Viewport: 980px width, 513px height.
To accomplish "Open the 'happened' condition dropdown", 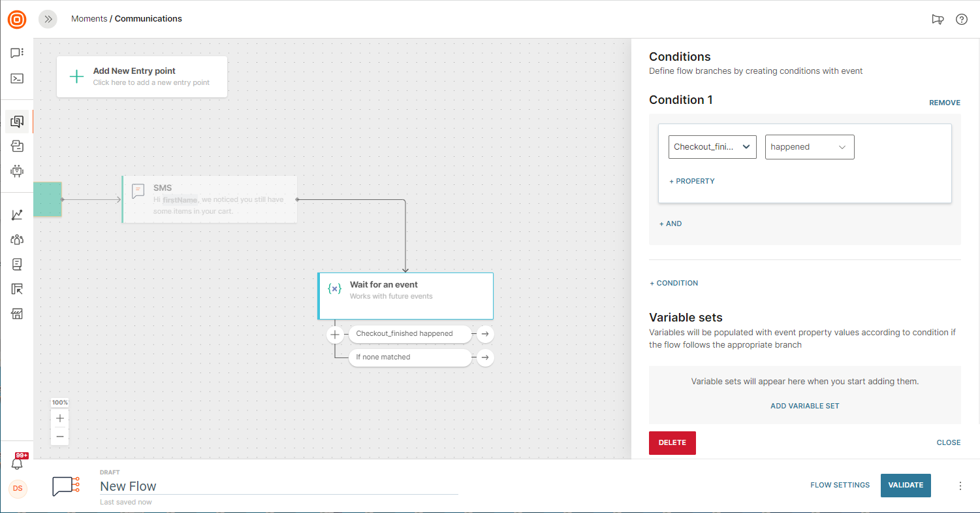I will pos(809,147).
